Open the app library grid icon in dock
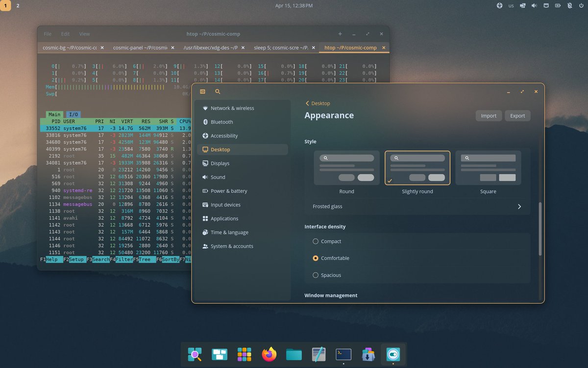Viewport: 588px width, 368px height. tap(244, 354)
